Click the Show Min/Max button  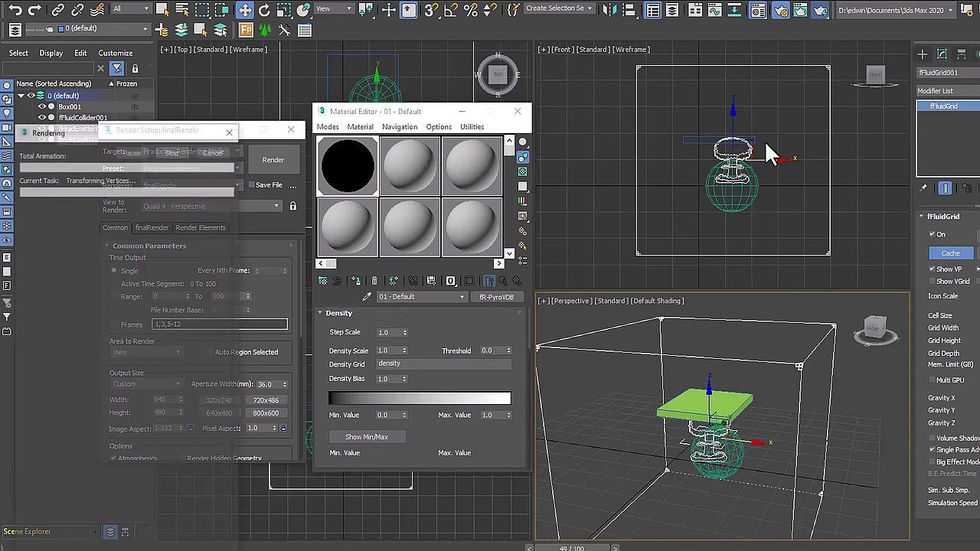click(366, 437)
